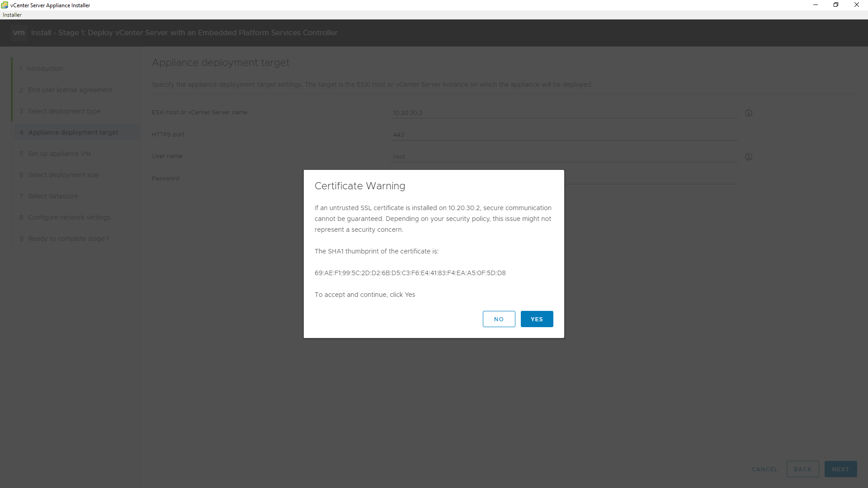Click the ESXi host name input field
Viewport: 868px width, 488px height.
point(564,113)
